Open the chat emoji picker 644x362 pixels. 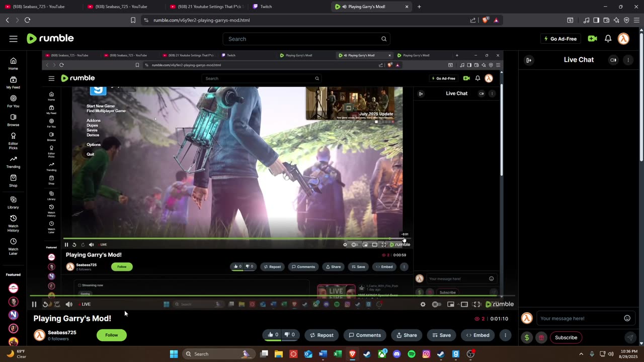click(627, 318)
